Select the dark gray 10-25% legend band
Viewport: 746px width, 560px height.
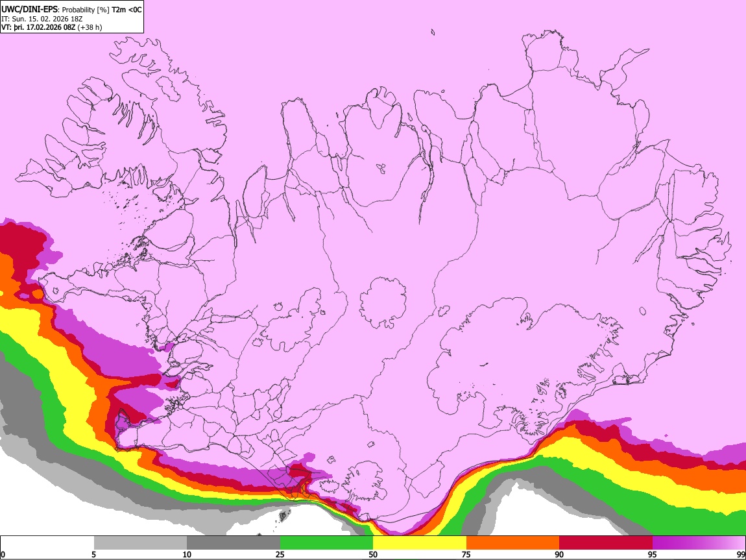click(234, 543)
